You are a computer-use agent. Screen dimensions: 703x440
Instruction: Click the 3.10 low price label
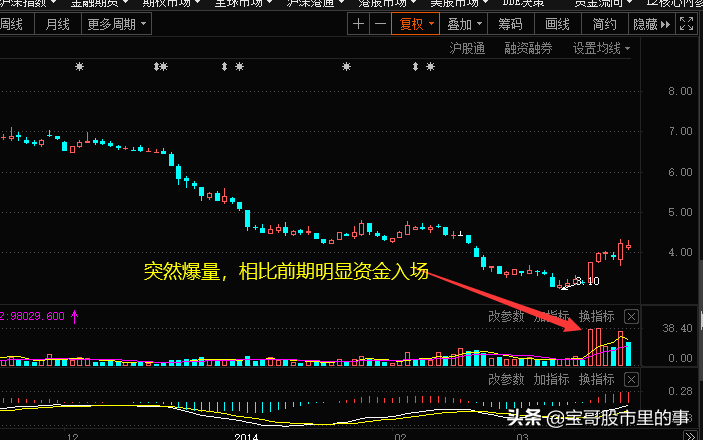click(x=588, y=281)
